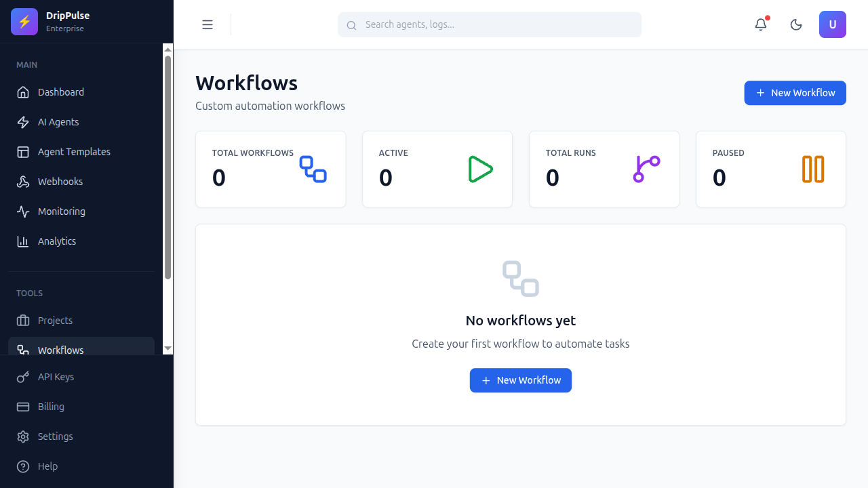Click Total Workflows card icon
Viewport: 868px width, 488px height.
click(313, 169)
